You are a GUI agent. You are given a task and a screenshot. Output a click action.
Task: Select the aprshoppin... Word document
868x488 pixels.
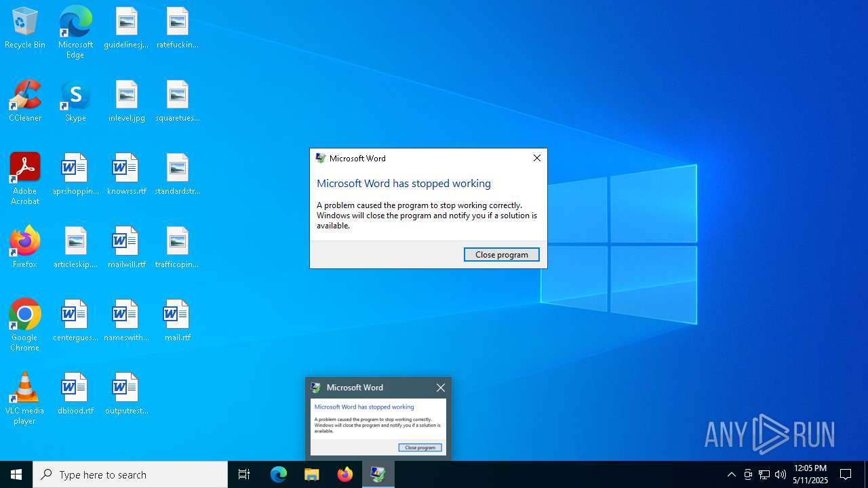tap(75, 174)
